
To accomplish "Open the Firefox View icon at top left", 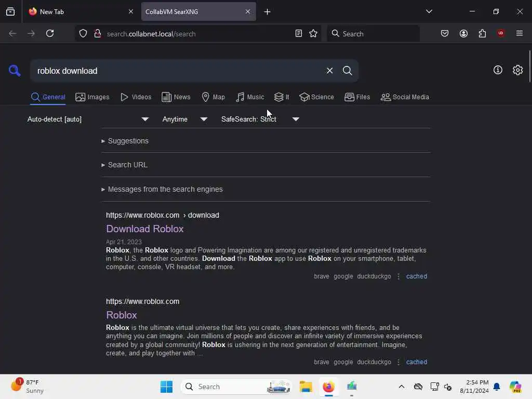I will [x=10, y=11].
